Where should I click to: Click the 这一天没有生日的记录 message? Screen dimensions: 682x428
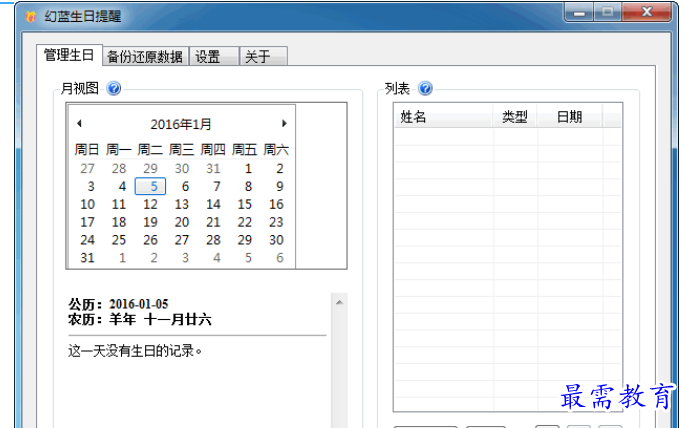(x=135, y=351)
